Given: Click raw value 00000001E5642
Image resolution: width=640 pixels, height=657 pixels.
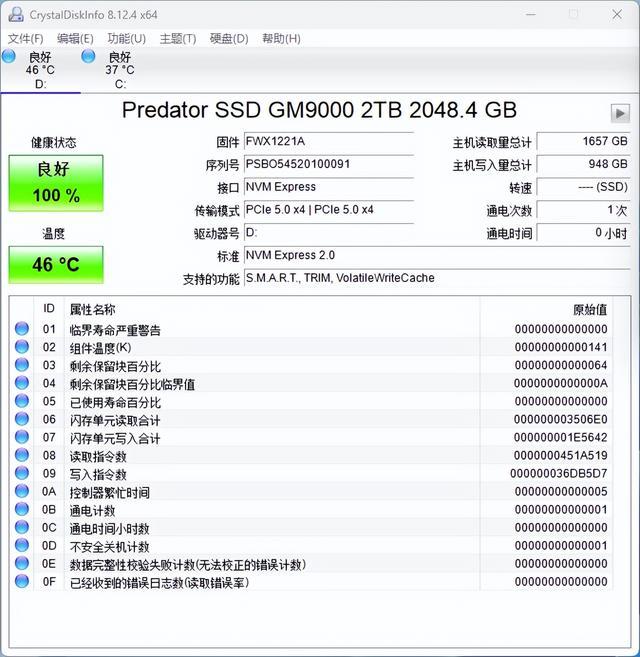Looking at the screenshot, I should pos(560,437).
